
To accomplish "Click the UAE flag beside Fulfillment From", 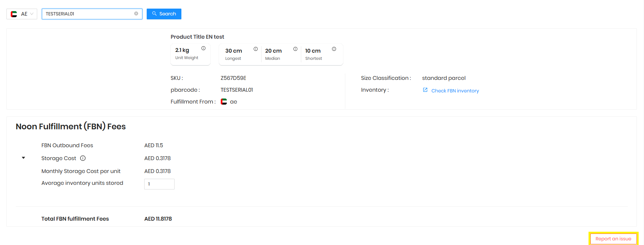I will [224, 102].
